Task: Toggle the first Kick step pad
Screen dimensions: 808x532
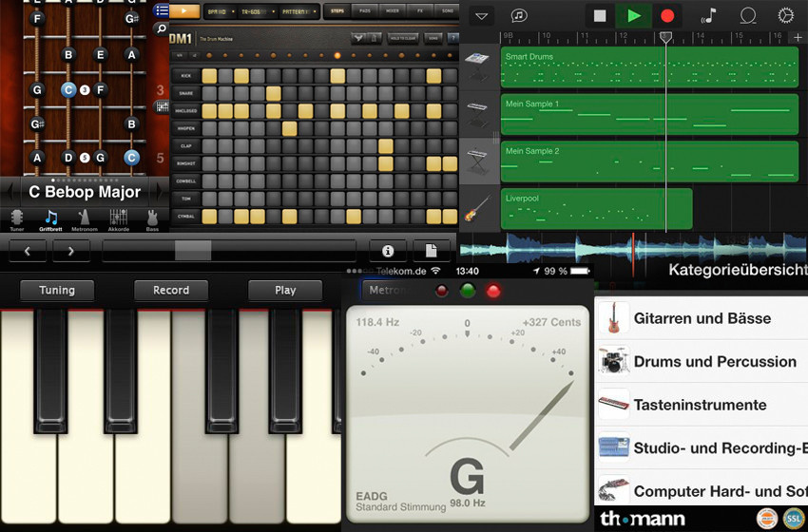Action: [209, 76]
